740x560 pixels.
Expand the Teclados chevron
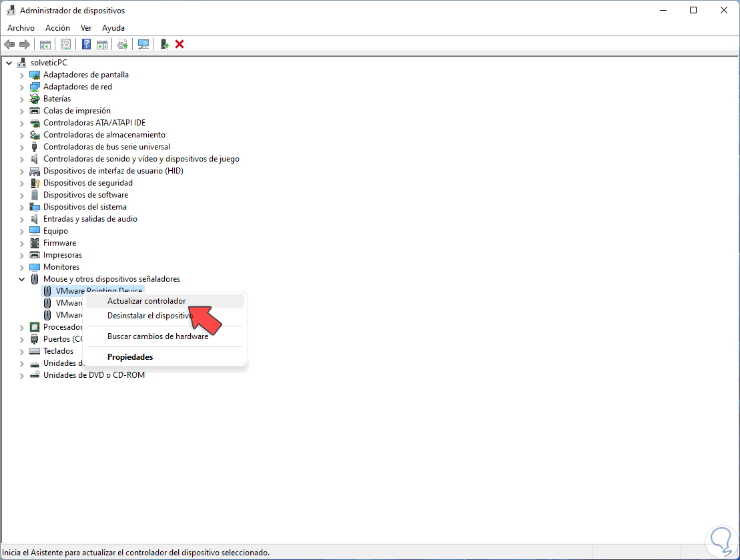[22, 351]
